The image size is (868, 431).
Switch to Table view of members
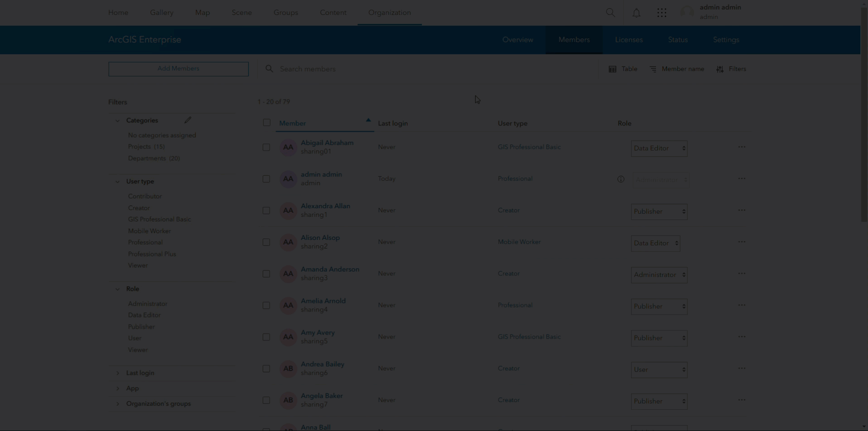(622, 69)
